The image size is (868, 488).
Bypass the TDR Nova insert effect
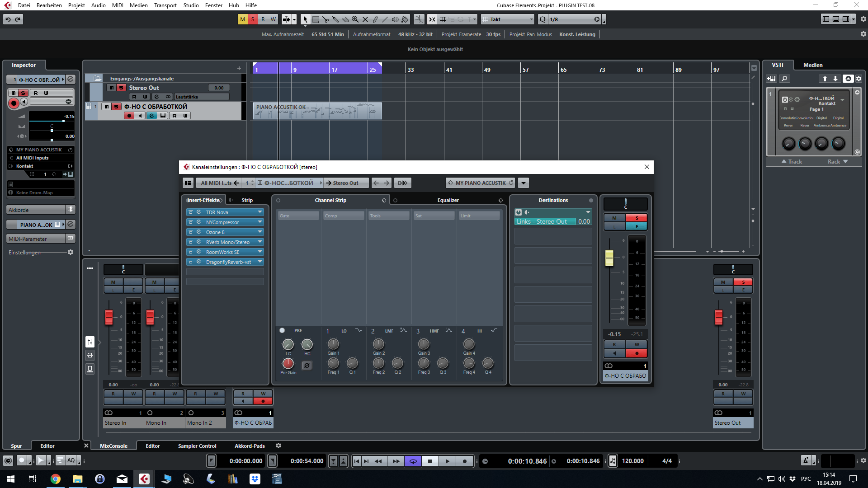pos(191,212)
